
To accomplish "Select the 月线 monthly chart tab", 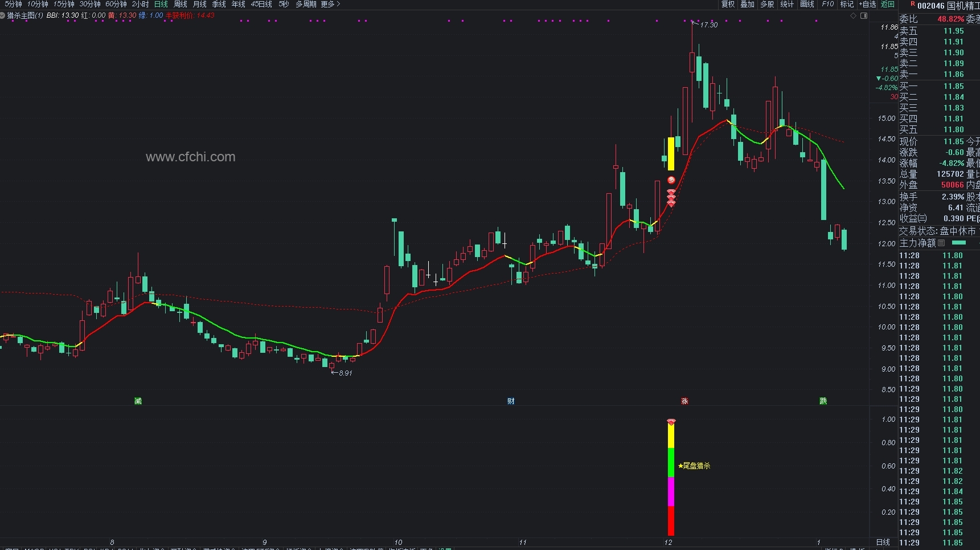I will point(200,4).
